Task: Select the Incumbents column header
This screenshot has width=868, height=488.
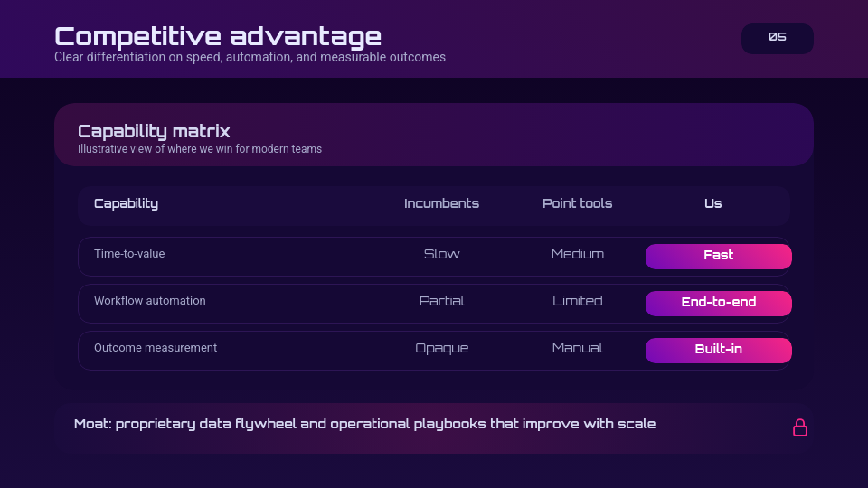Action: [x=441, y=203]
